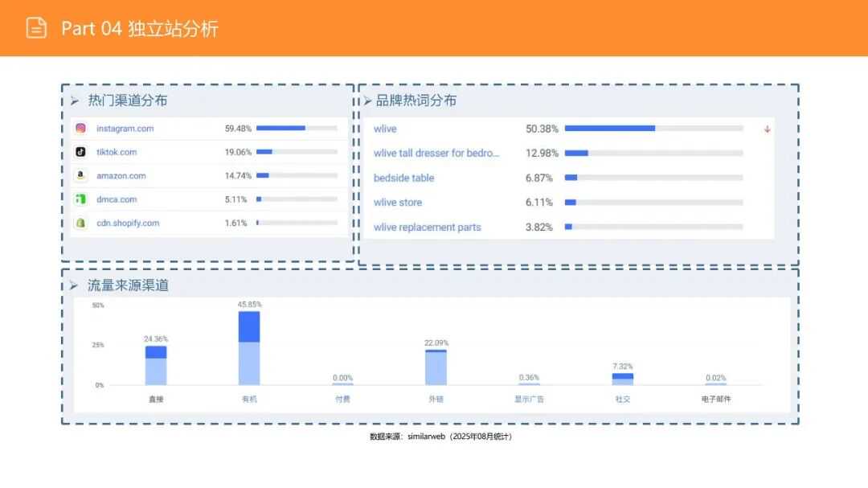This screenshot has height=488, width=868.
Task: Click the dmca.com green icon
Action: [81, 199]
